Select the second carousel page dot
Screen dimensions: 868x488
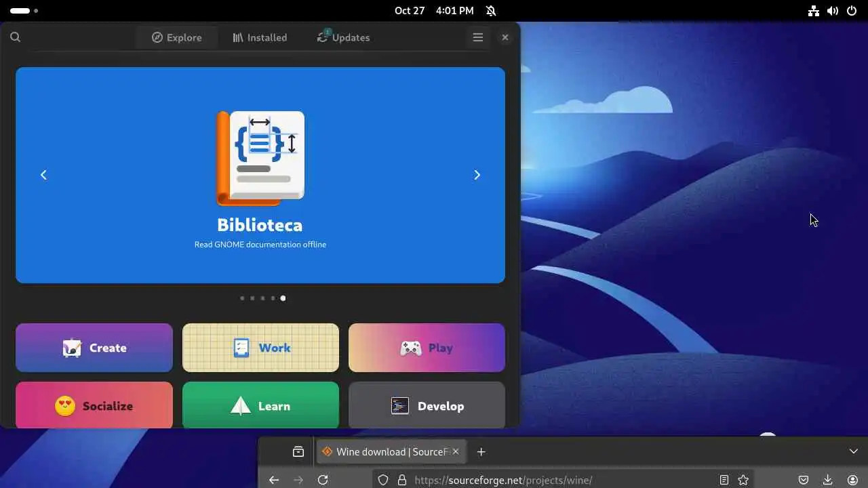pyautogui.click(x=252, y=298)
